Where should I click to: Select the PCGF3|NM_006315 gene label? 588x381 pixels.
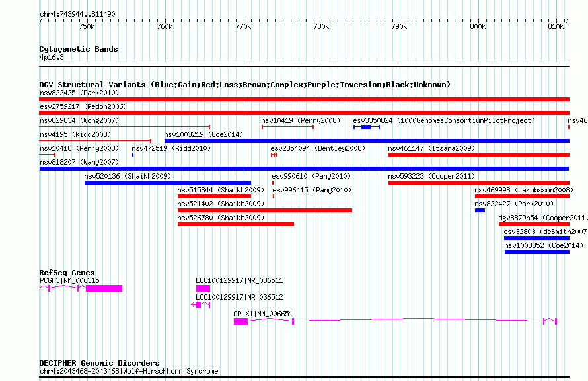pos(69,280)
